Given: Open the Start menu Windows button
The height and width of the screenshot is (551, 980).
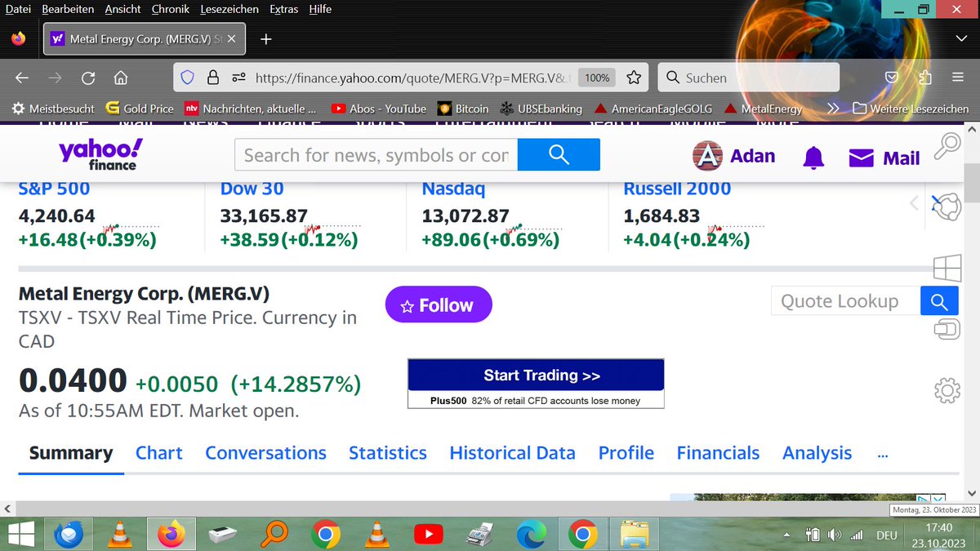Looking at the screenshot, I should [20, 535].
